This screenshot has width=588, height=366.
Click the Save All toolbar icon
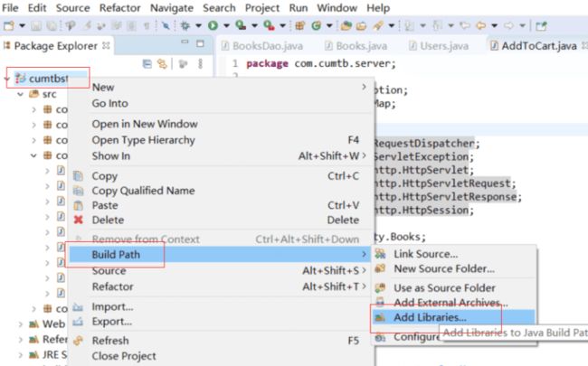point(52,25)
